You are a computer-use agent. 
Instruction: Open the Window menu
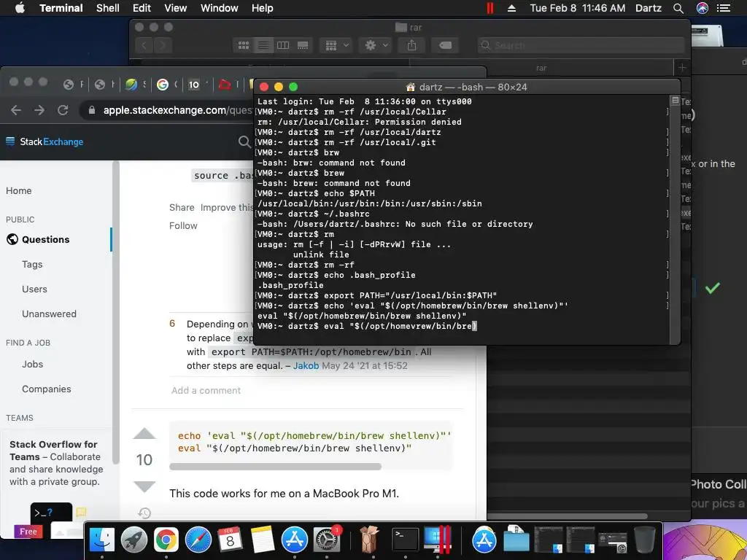click(219, 8)
